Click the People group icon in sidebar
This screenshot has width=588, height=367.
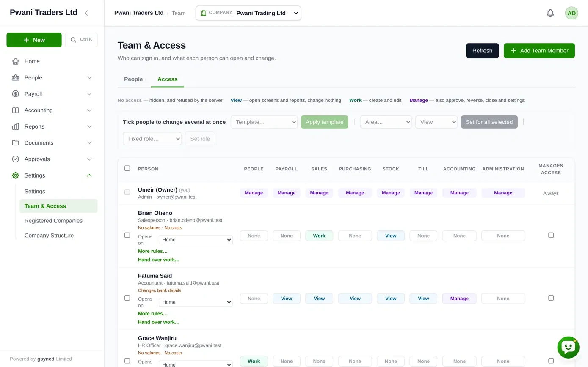[x=16, y=78]
